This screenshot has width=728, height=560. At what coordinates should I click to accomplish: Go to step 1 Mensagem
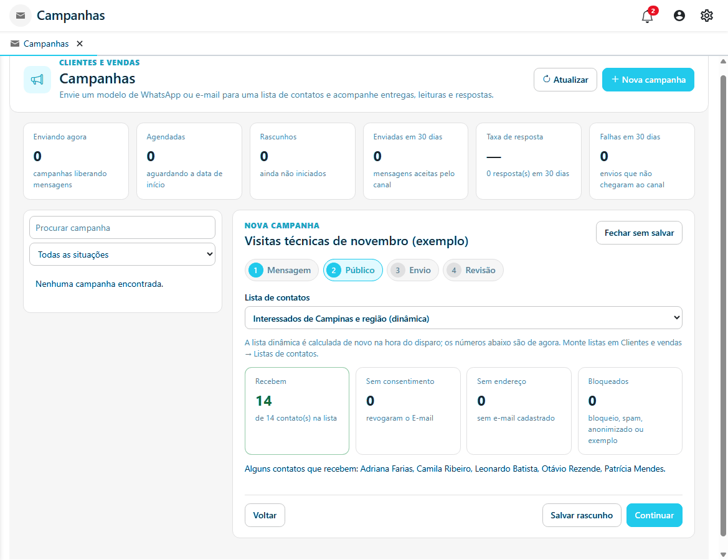281,270
